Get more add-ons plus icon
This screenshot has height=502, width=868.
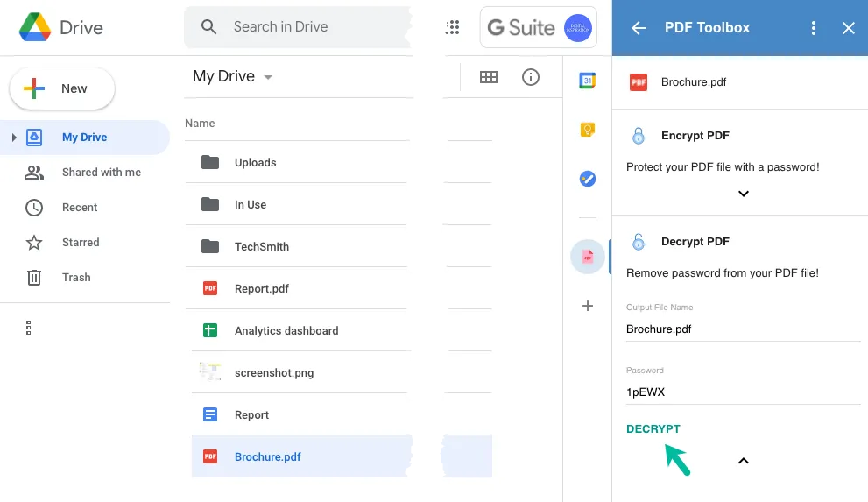pyautogui.click(x=588, y=306)
